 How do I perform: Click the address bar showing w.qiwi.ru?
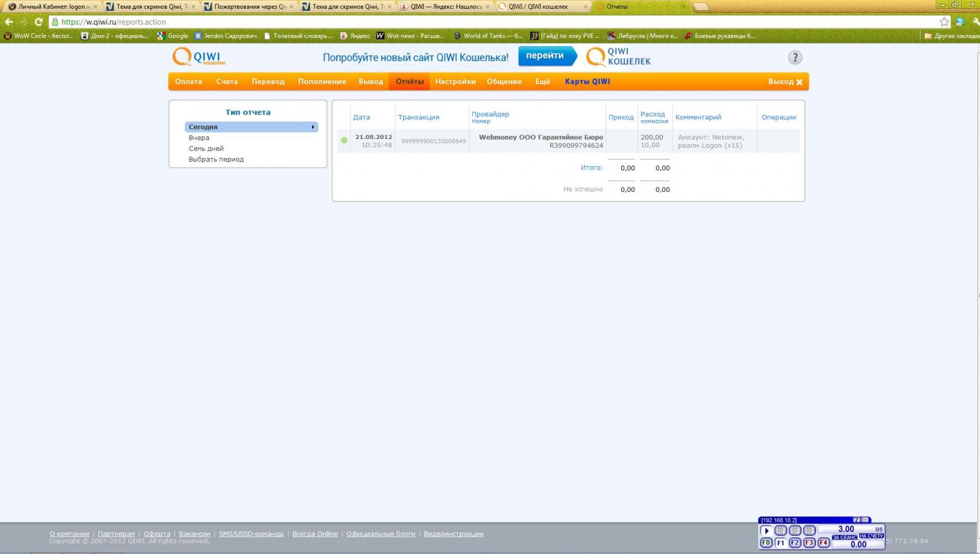(442, 22)
